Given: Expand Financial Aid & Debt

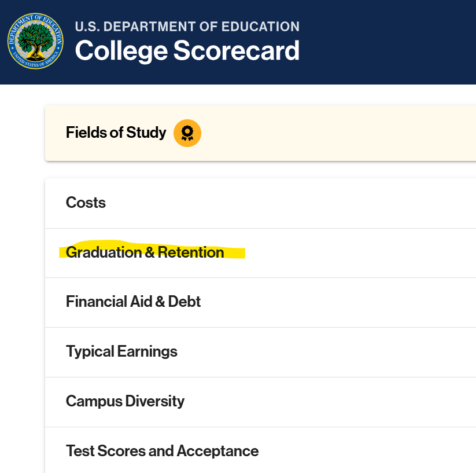Looking at the screenshot, I should pyautogui.click(x=133, y=302).
